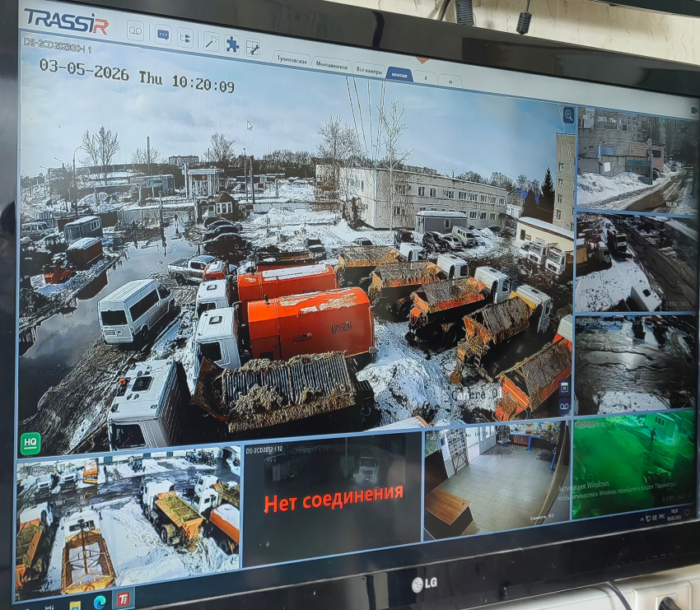Image resolution: width=700 pixels, height=610 pixels.
Task: Open the layout tree icon in toolbar
Action: (185, 38)
